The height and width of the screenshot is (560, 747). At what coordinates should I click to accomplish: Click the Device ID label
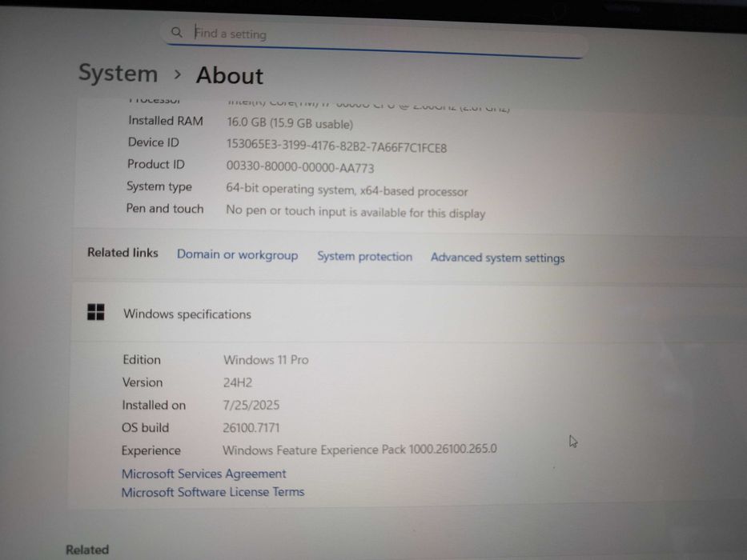pos(154,142)
